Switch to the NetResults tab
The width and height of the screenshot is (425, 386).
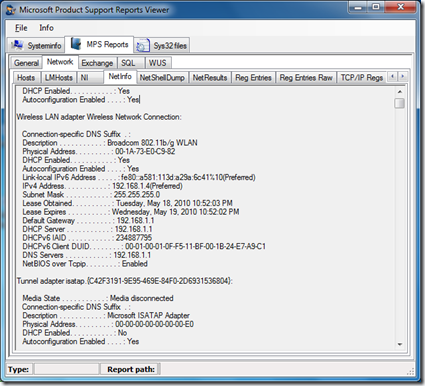pos(210,78)
